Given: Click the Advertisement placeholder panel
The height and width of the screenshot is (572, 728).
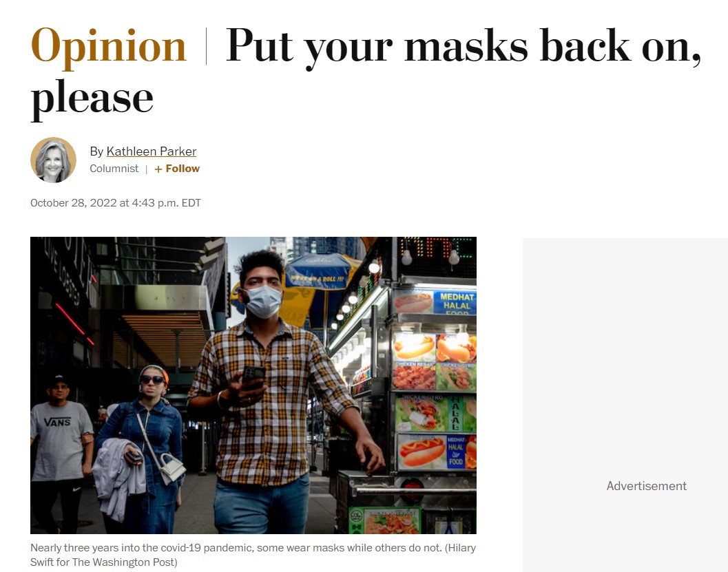Looking at the screenshot, I should coord(625,405).
